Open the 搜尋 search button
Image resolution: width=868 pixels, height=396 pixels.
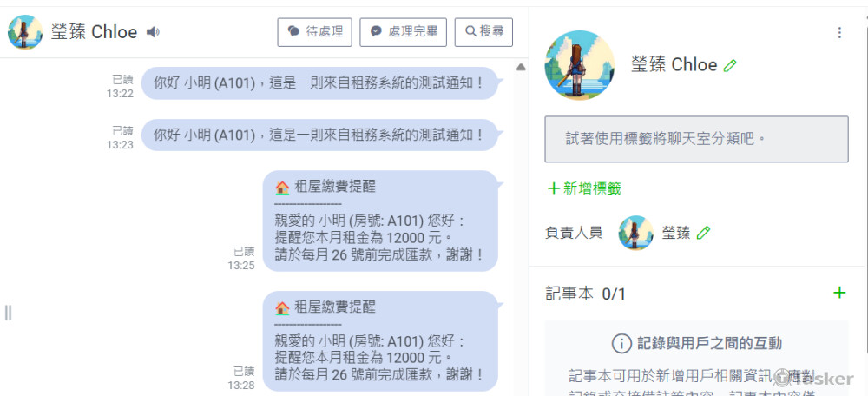483,32
